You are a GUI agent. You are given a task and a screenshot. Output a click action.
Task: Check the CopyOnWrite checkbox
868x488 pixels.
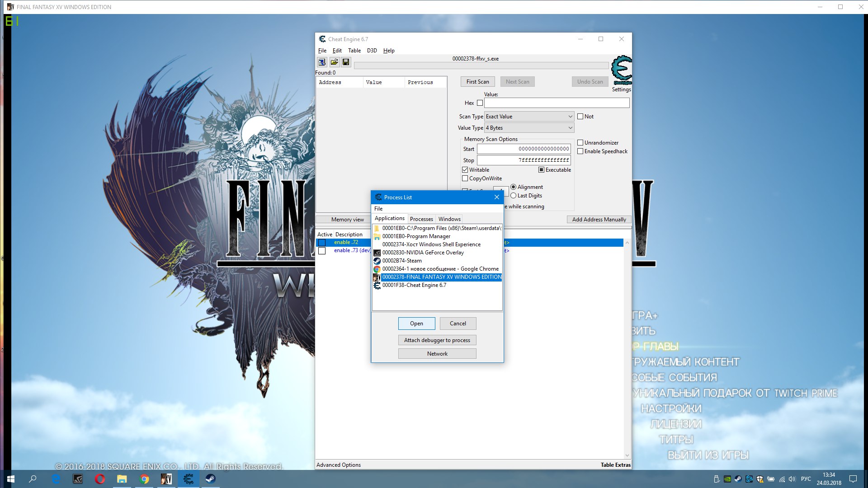pos(465,178)
